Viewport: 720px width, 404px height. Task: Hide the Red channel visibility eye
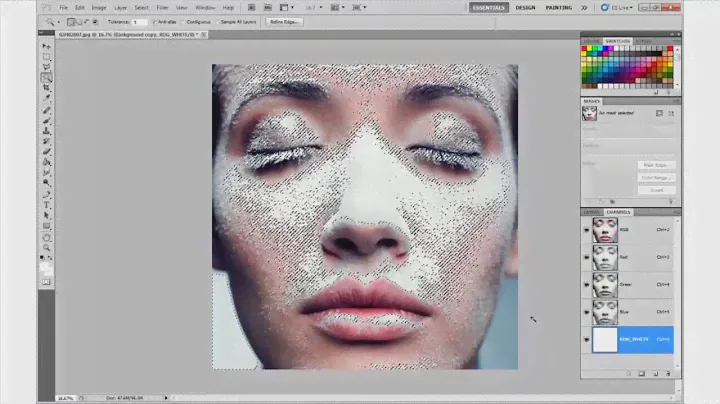click(x=587, y=257)
